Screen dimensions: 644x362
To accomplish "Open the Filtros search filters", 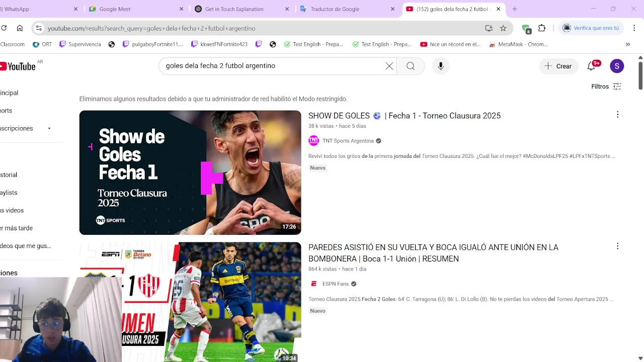I will [607, 86].
